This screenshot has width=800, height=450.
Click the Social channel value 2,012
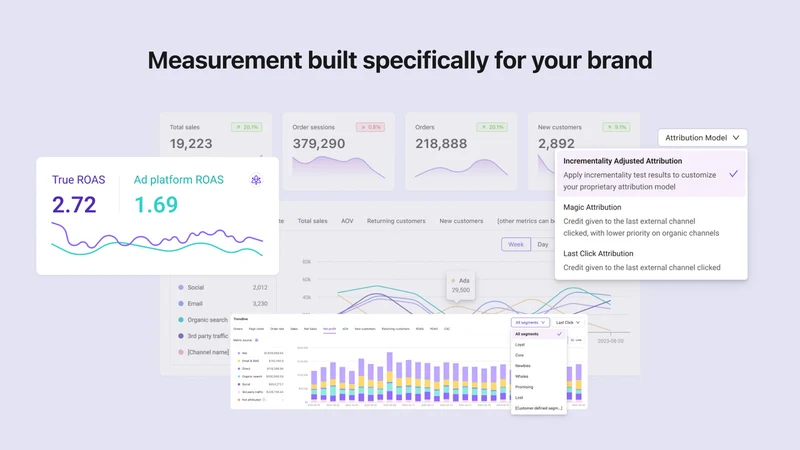(260, 288)
